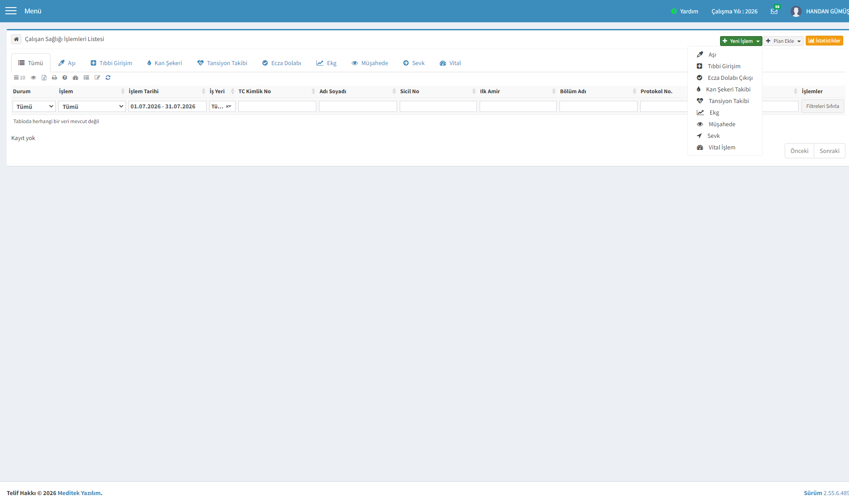
Task: Expand the Plan Ekle dropdown
Action: 783,41
